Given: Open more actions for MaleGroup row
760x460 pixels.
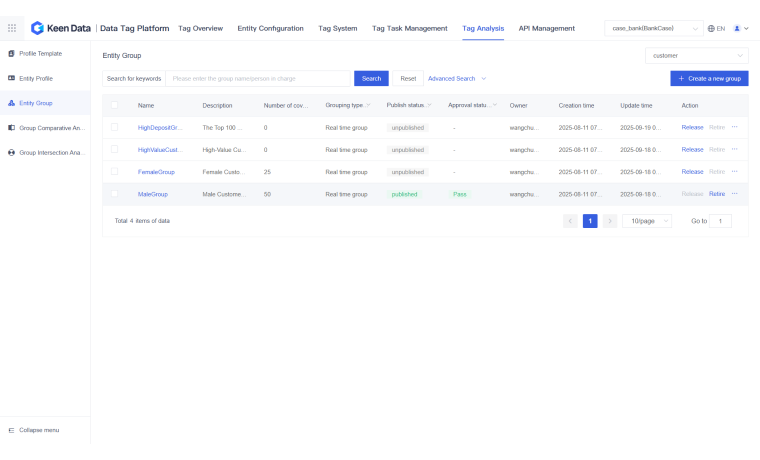Looking at the screenshot, I should click(734, 194).
